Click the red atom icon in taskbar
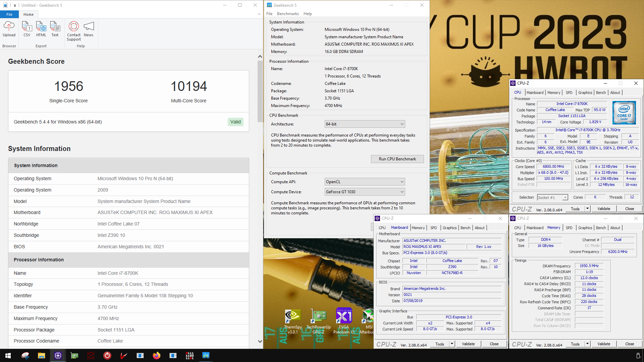The height and width of the screenshot is (362, 644). 91,355
